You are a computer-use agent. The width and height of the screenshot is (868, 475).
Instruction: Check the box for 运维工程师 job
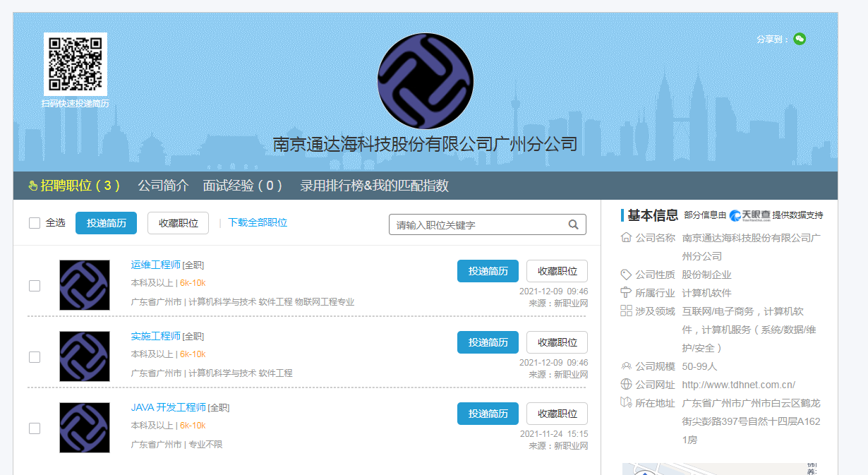click(x=35, y=286)
